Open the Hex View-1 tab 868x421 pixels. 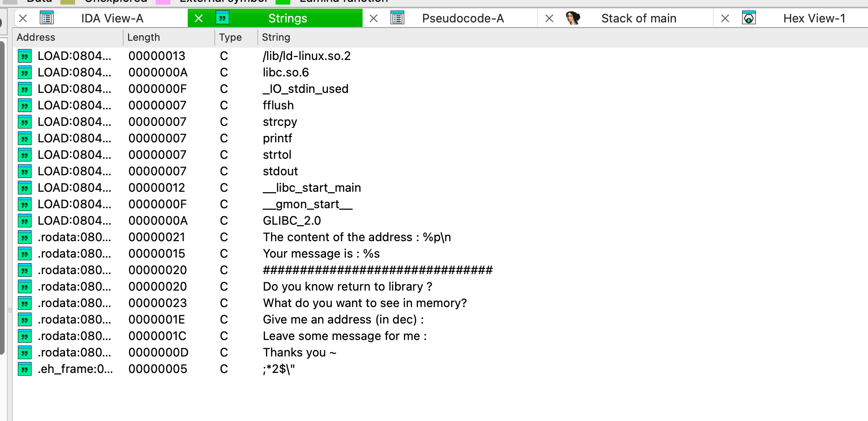pyautogui.click(x=814, y=18)
